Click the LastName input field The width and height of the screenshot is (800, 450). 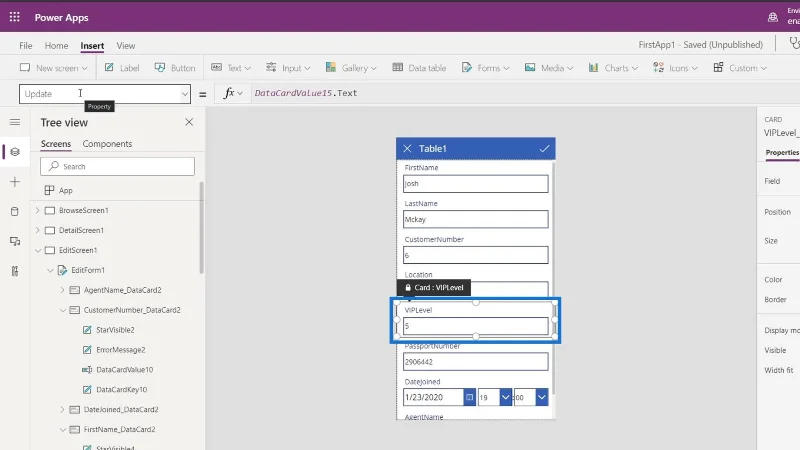point(476,219)
